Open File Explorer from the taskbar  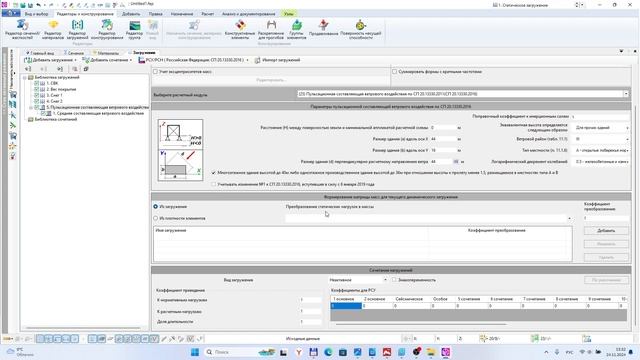click(431, 352)
